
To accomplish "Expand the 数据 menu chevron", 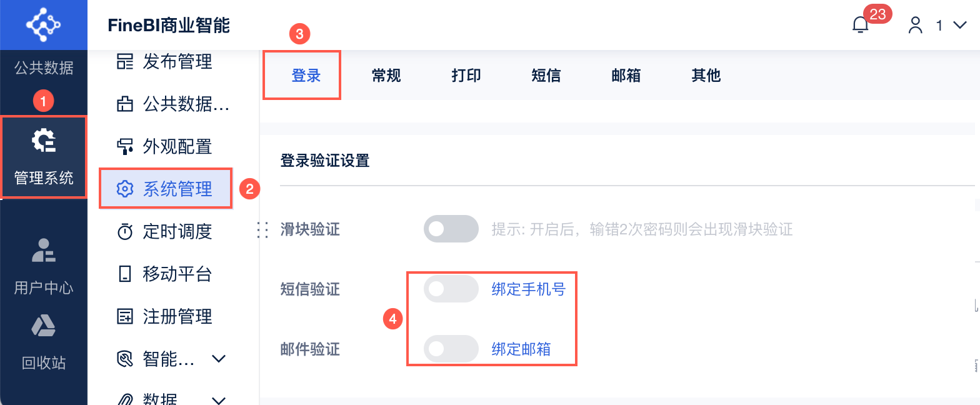I will click(219, 400).
